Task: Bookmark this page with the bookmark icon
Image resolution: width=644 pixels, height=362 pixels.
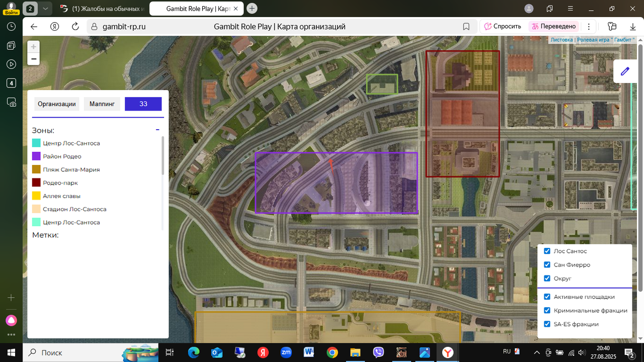Action: point(466,27)
